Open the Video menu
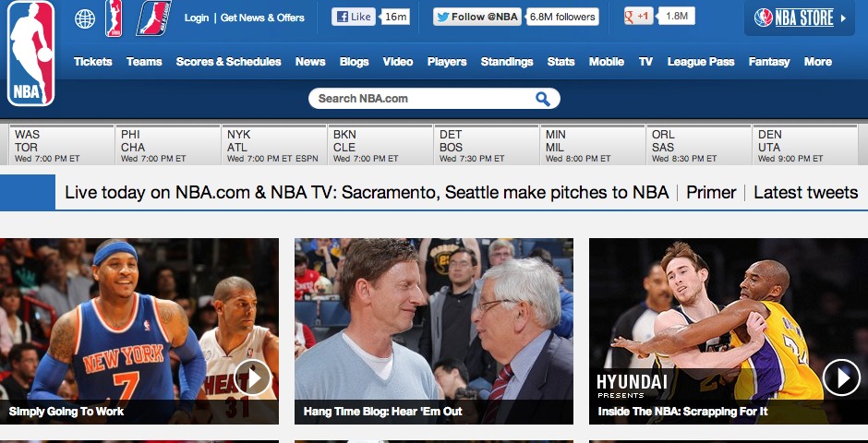Screen dimensions: 868x443 coord(398,62)
